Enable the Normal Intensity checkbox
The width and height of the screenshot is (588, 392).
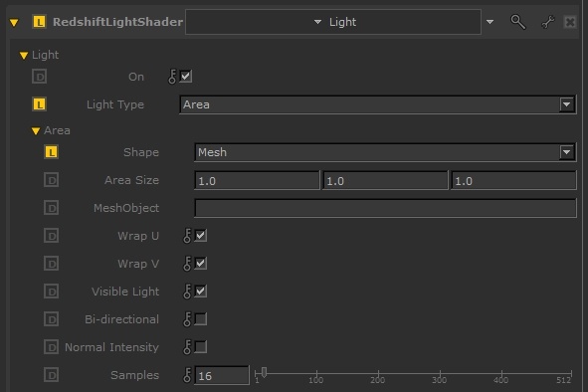pyautogui.click(x=201, y=347)
